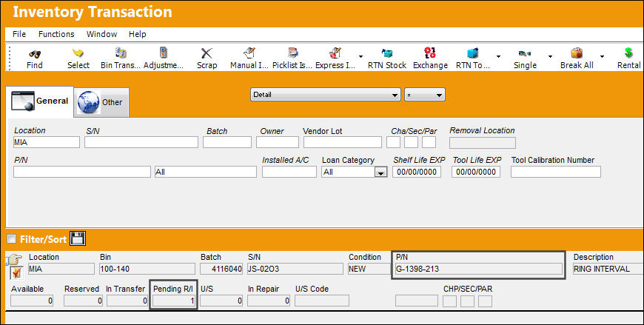Screen dimensions: 644x325
Task: Click the Find binoculars icon
Action: [35, 53]
